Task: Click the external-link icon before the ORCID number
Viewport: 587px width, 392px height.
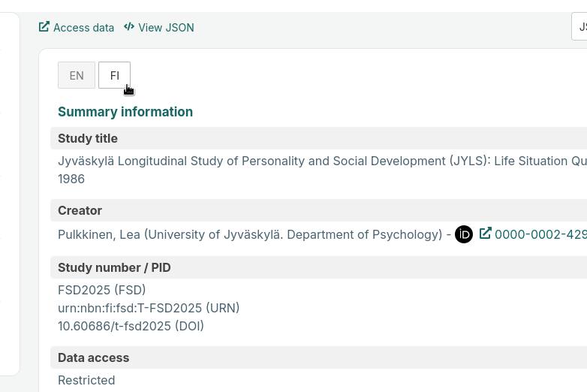Action: pyautogui.click(x=485, y=234)
